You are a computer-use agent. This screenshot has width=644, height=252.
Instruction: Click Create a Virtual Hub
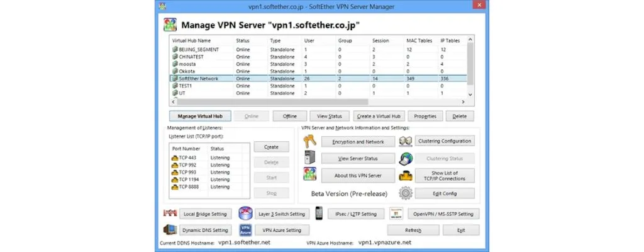(x=379, y=116)
